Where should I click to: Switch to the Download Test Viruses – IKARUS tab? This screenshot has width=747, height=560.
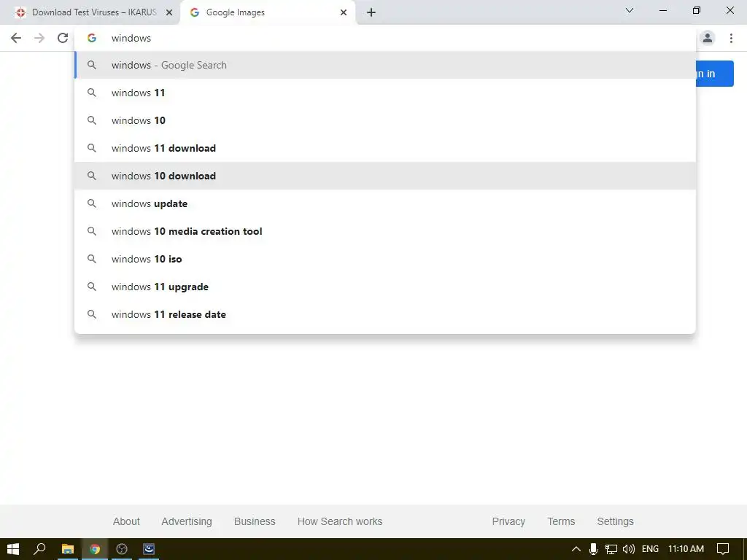pyautogui.click(x=90, y=12)
